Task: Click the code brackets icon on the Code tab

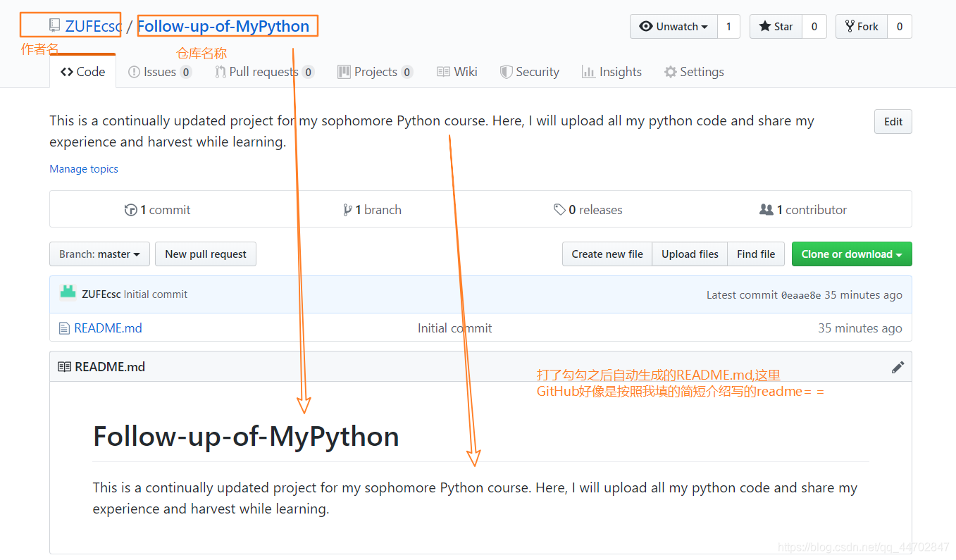Action: point(67,72)
